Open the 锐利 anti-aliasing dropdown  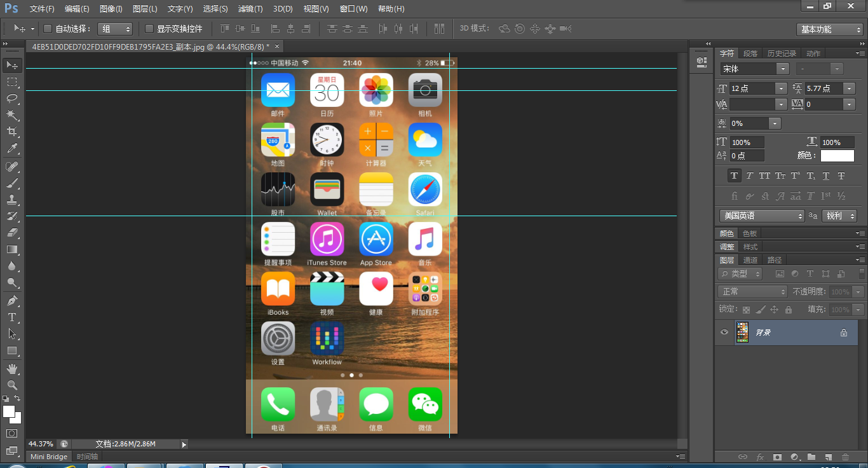[839, 216]
